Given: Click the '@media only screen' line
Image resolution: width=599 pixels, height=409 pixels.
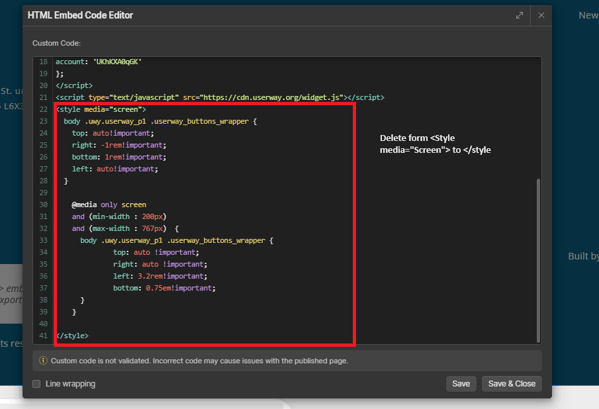Looking at the screenshot, I should tap(109, 205).
